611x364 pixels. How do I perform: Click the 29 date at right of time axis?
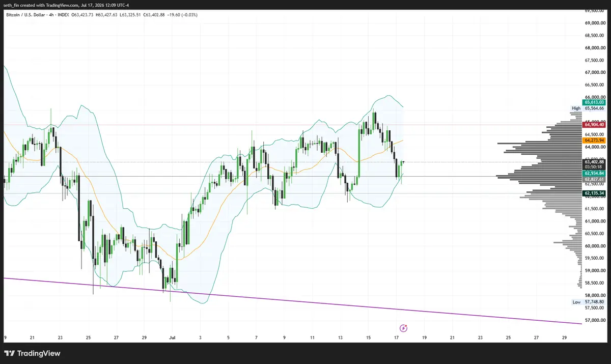tap(564, 337)
